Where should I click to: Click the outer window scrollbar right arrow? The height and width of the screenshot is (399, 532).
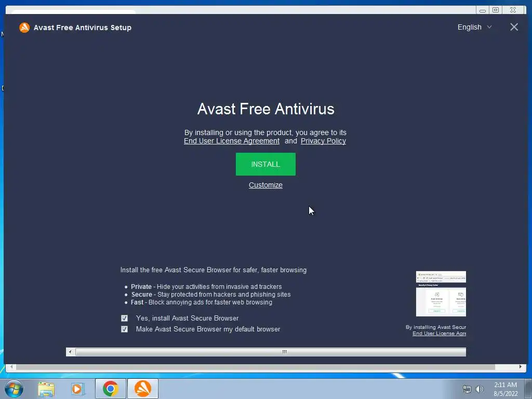click(521, 367)
